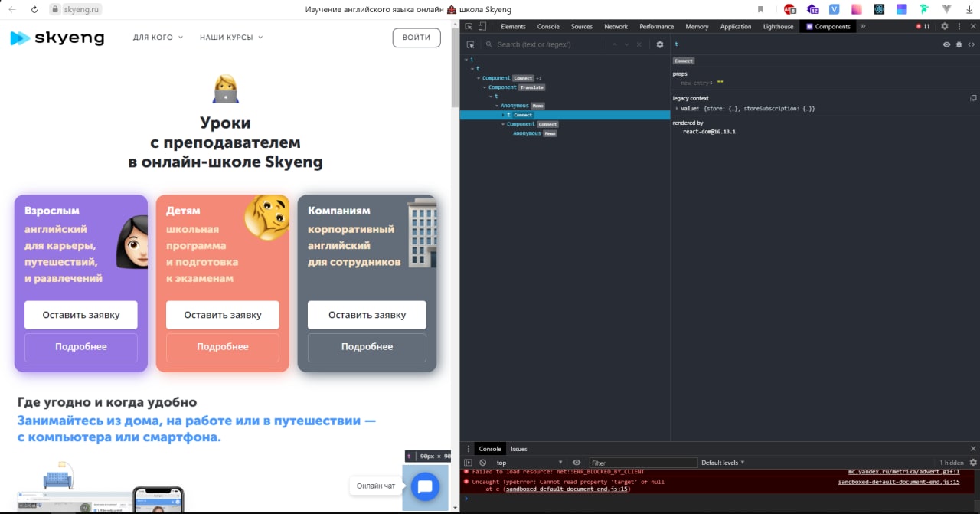Image resolution: width=980 pixels, height=514 pixels.
Task: Clear the console icon
Action: pyautogui.click(x=482, y=463)
